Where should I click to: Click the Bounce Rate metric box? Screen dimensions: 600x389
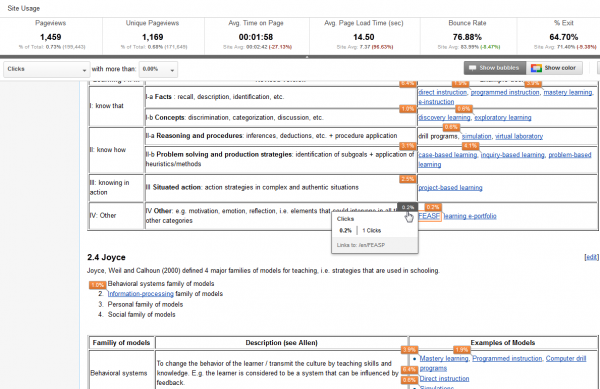click(468, 36)
